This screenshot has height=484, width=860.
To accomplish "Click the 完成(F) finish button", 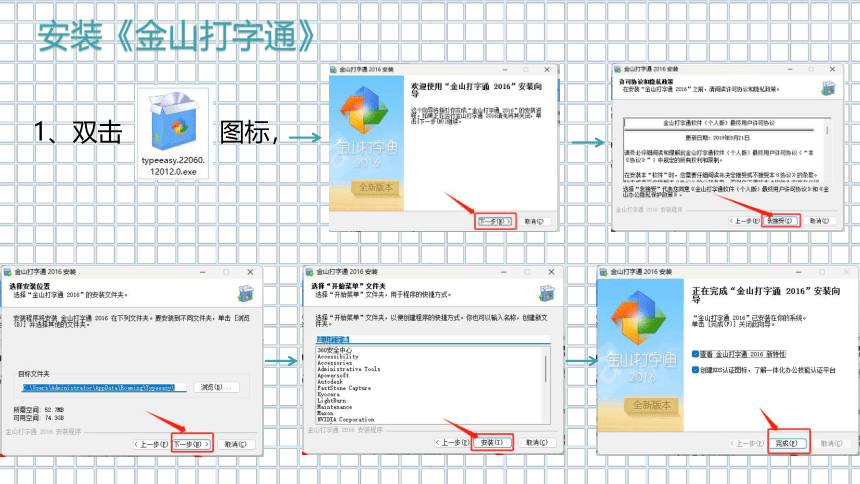I will (788, 443).
